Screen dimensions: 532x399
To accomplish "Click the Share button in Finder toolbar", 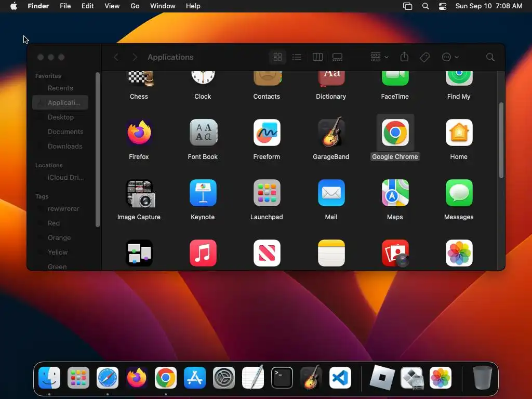I will pos(404,57).
